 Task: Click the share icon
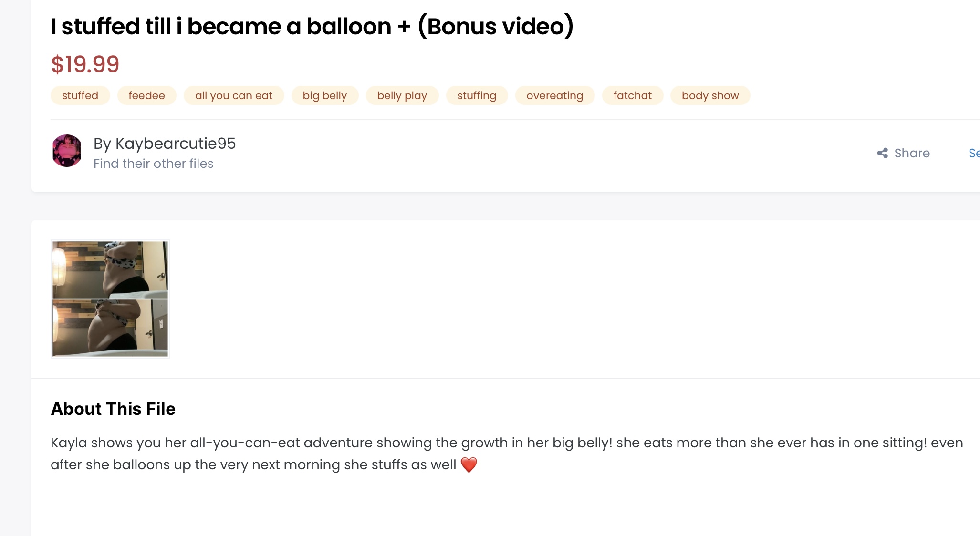pyautogui.click(x=882, y=153)
